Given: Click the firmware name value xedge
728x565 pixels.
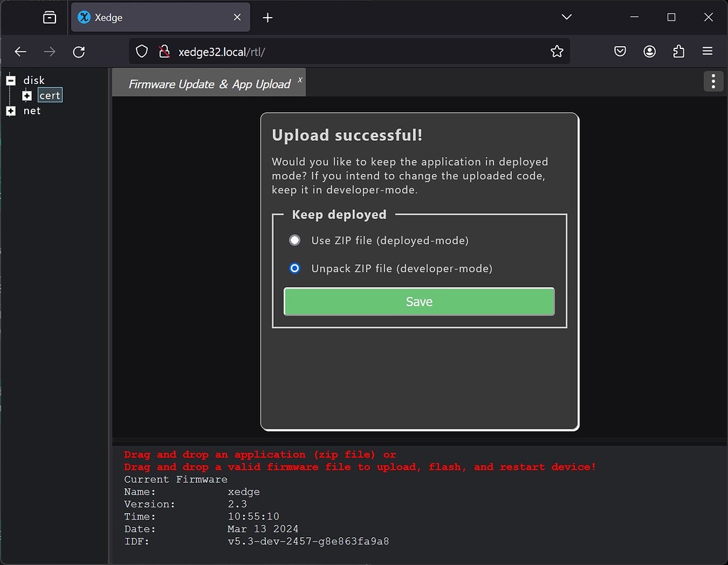Looking at the screenshot, I should tap(244, 492).
